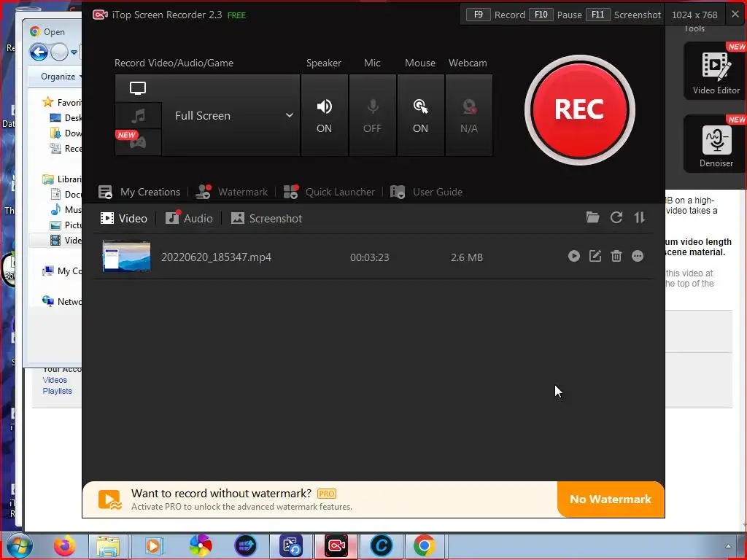Click the PRO badge in the banner
The height and width of the screenshot is (560, 747).
pos(327,494)
